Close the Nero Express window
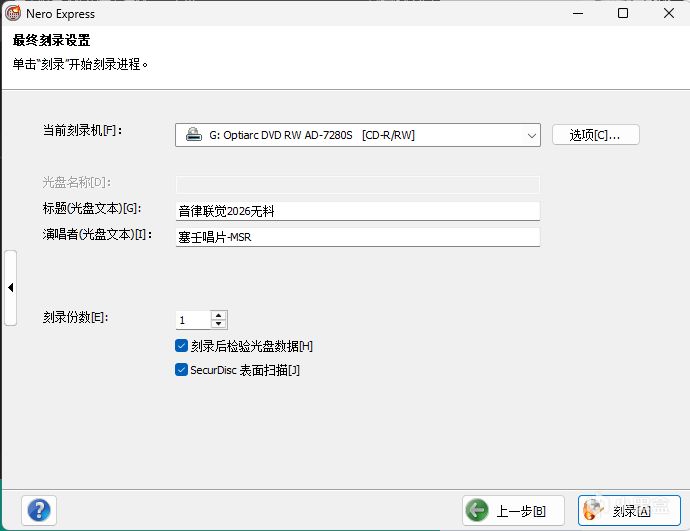Viewport: 690px width, 531px height. pyautogui.click(x=669, y=13)
